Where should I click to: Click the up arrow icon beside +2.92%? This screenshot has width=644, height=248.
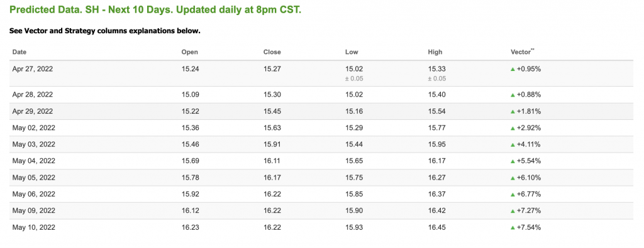click(x=513, y=128)
